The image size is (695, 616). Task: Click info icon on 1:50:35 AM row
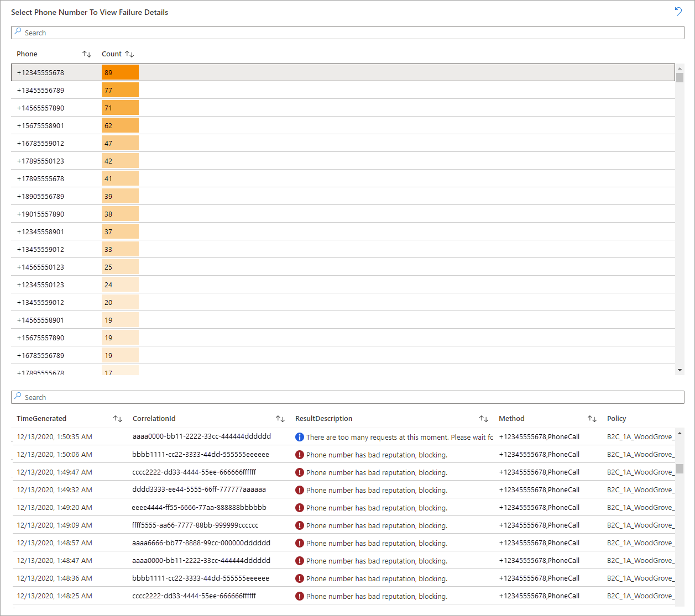pos(300,437)
